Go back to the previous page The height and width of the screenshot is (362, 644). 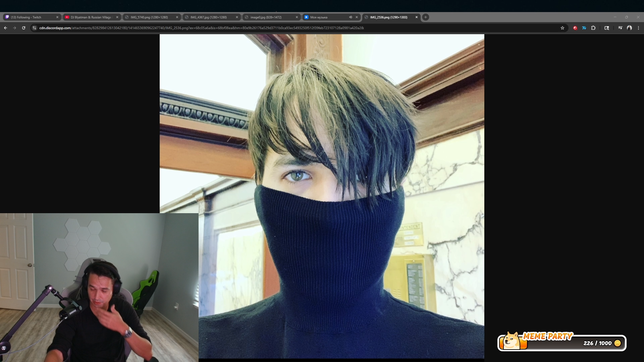point(5,28)
